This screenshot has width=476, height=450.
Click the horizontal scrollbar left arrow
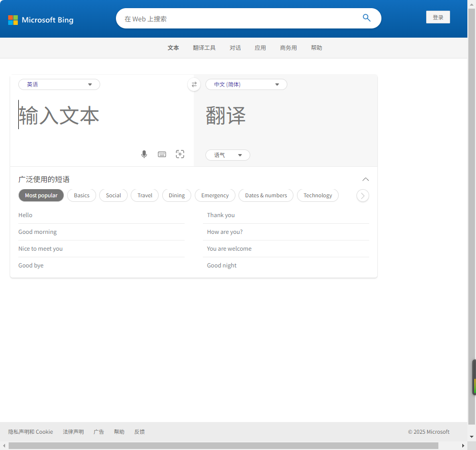4,445
